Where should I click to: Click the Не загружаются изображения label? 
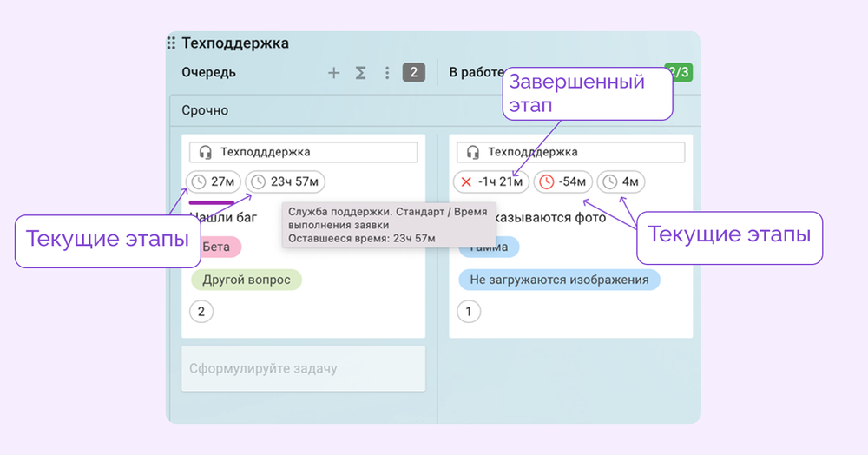(559, 280)
